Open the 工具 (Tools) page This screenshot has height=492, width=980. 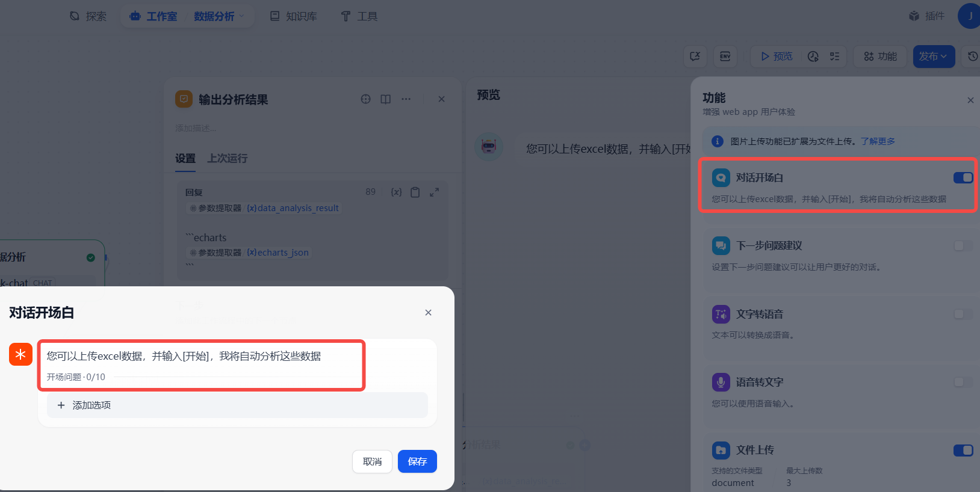point(359,16)
